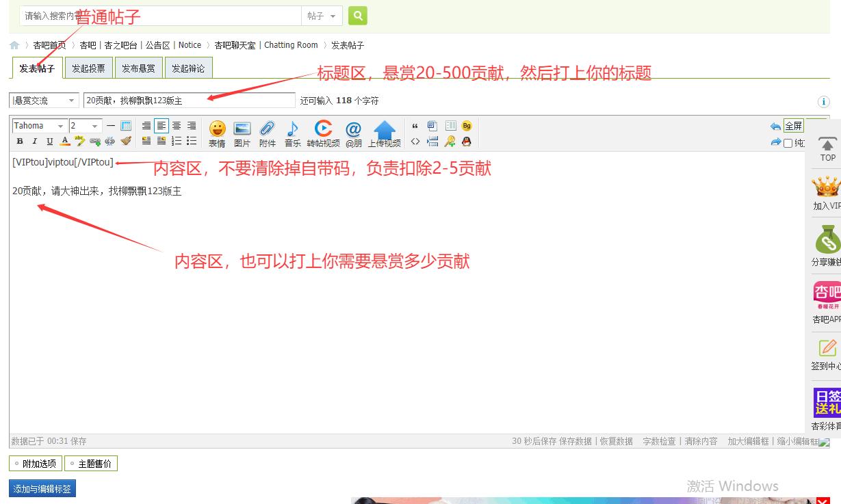Click the 字数检查 word count link
The width and height of the screenshot is (841, 504).
point(659,441)
